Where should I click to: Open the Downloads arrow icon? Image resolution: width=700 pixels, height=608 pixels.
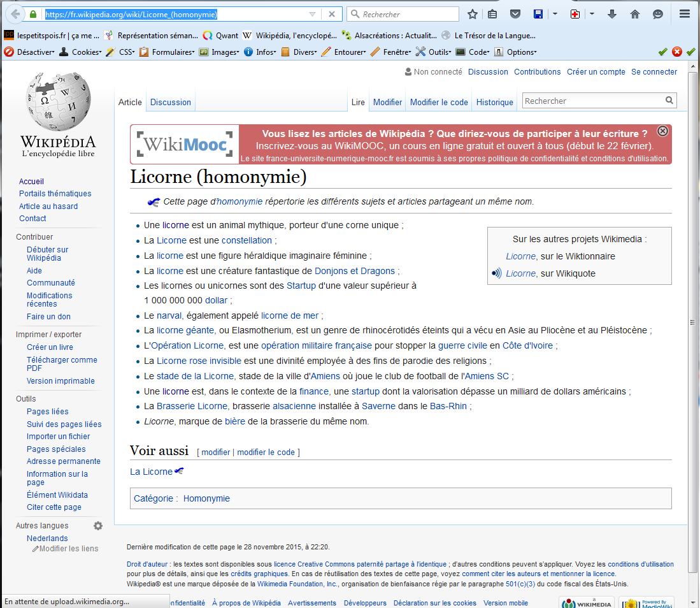[x=612, y=14]
